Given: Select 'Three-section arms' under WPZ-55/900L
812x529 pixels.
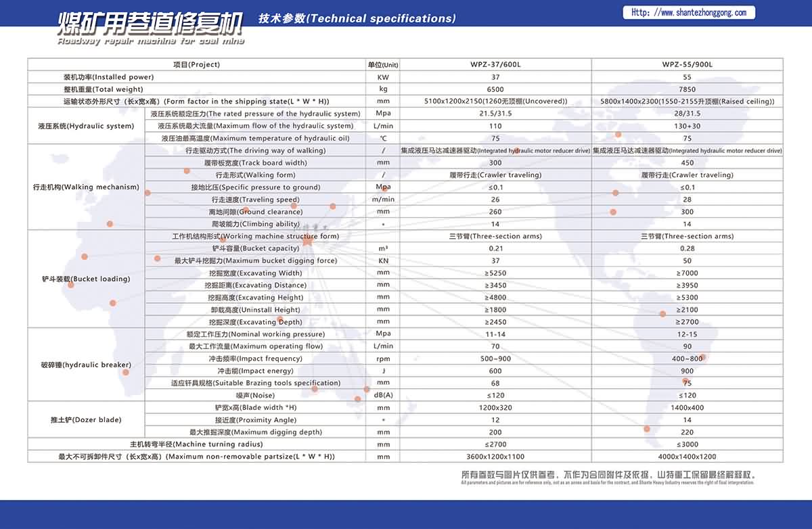Looking at the screenshot, I should (687, 236).
